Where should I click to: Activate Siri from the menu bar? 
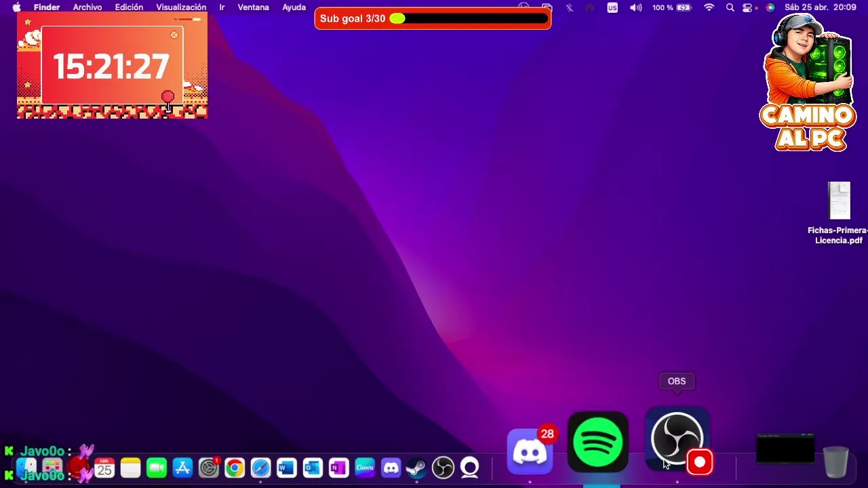click(770, 7)
